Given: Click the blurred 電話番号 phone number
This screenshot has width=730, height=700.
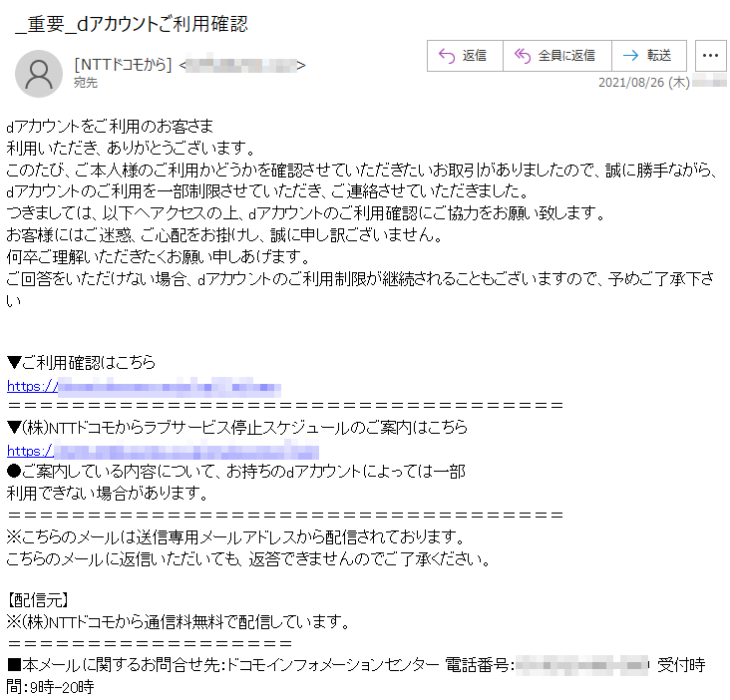Looking at the screenshot, I should (x=582, y=665).
